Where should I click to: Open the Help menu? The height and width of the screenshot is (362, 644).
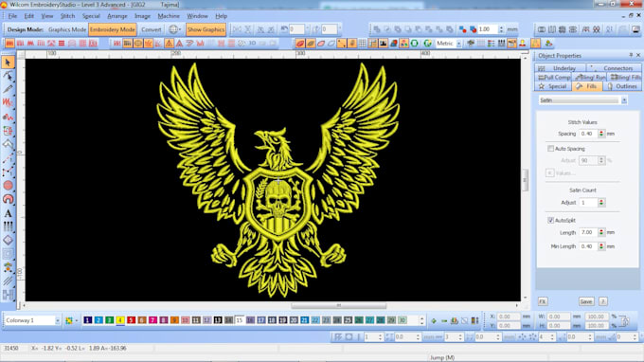[x=221, y=16]
